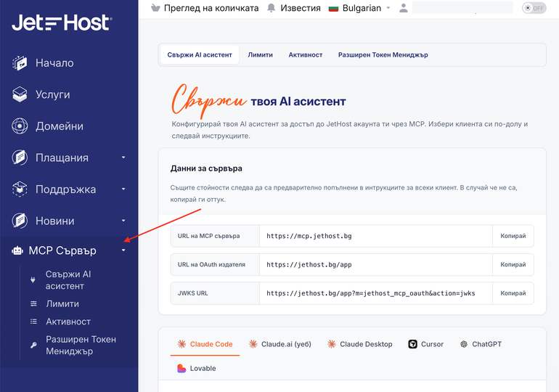Click the notification bell icon
Image resolution: width=559 pixels, height=392 pixels.
click(272, 8)
